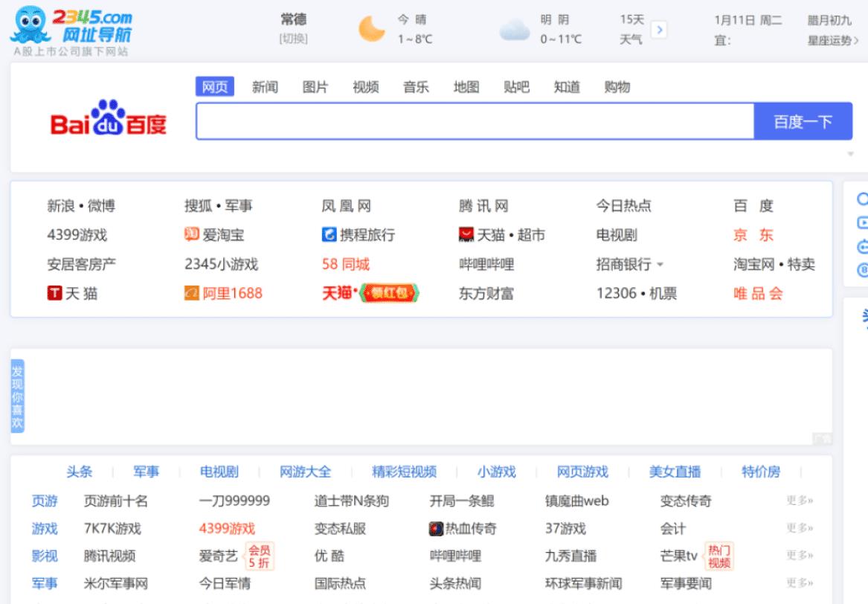Open the 15天天气 forecast link
The height and width of the screenshot is (604, 868).
click(x=631, y=29)
